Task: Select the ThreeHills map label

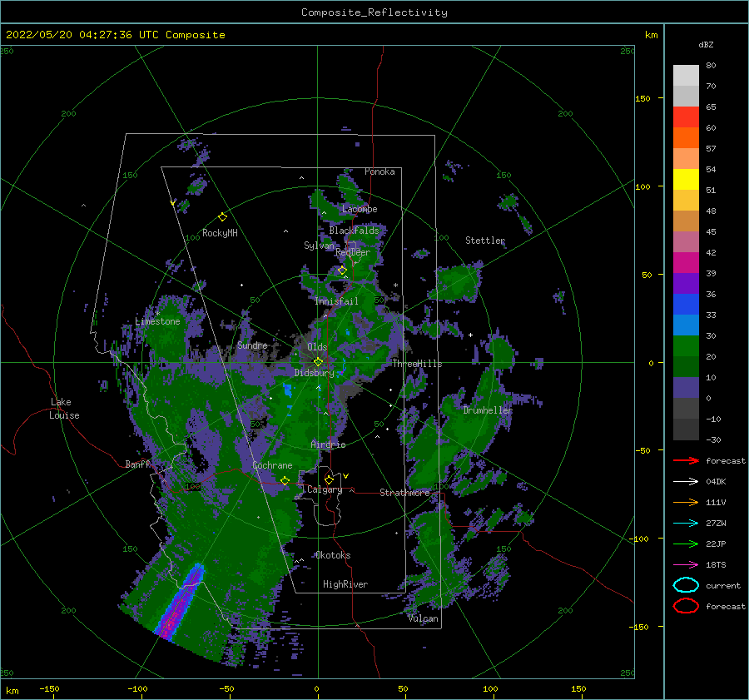Action: point(417,364)
